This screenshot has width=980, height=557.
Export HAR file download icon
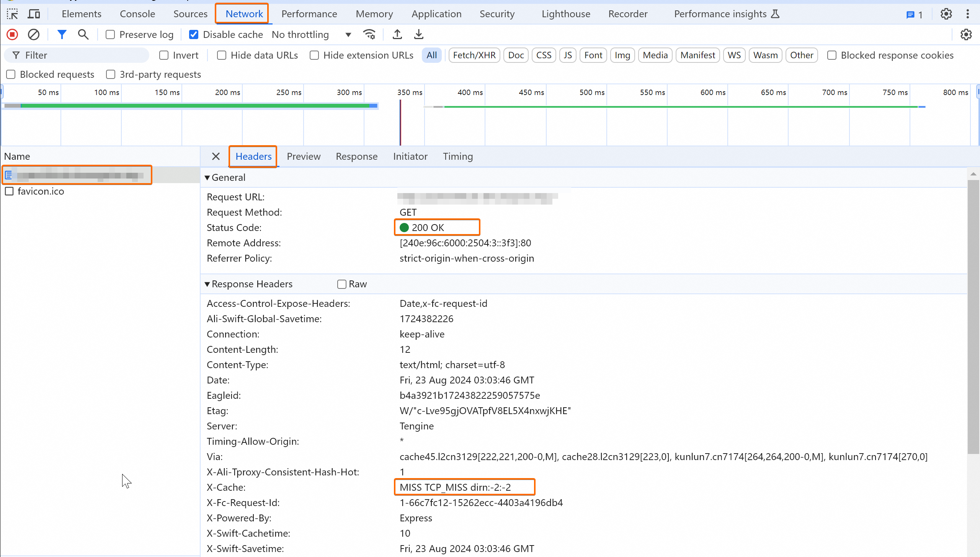click(419, 34)
